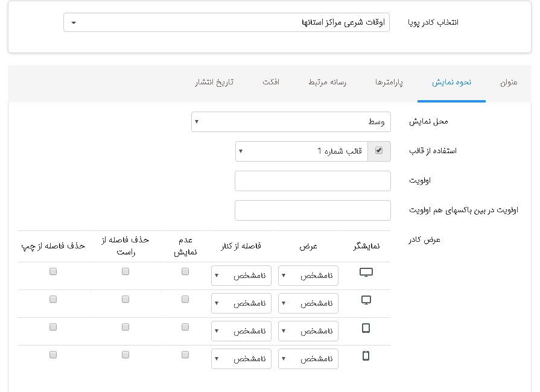This screenshot has width=540, height=392.
Task: Toggle the استفاده از قالب checkbox
Action: (379, 151)
